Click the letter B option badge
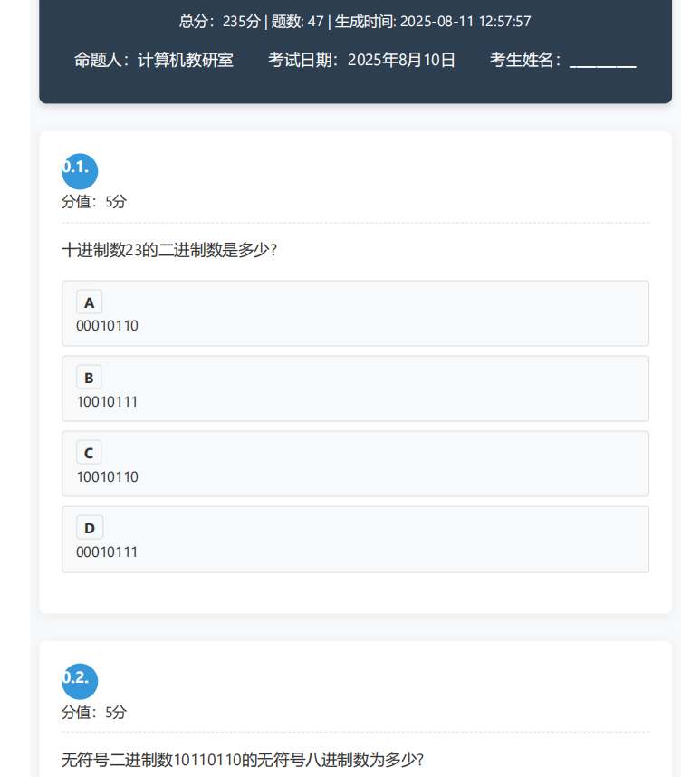 tap(89, 378)
